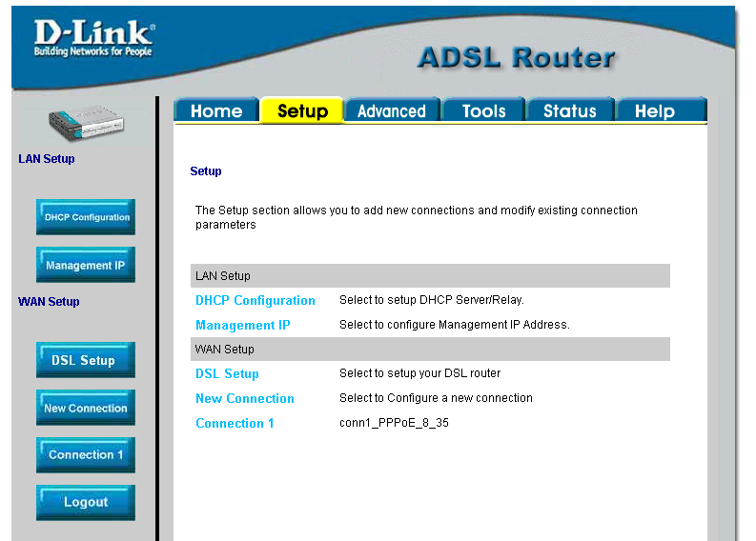This screenshot has height=541, width=756.
Task: Open the Home tab
Action: click(x=216, y=110)
